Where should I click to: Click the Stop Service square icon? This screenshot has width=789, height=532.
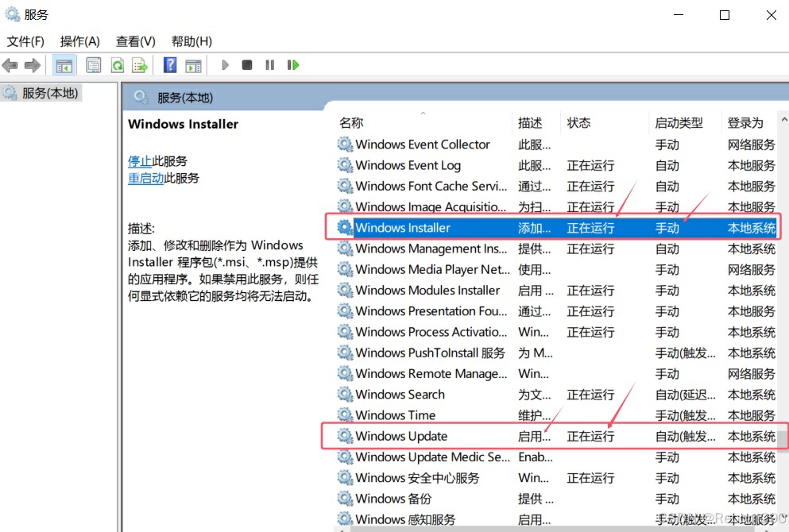[x=246, y=65]
